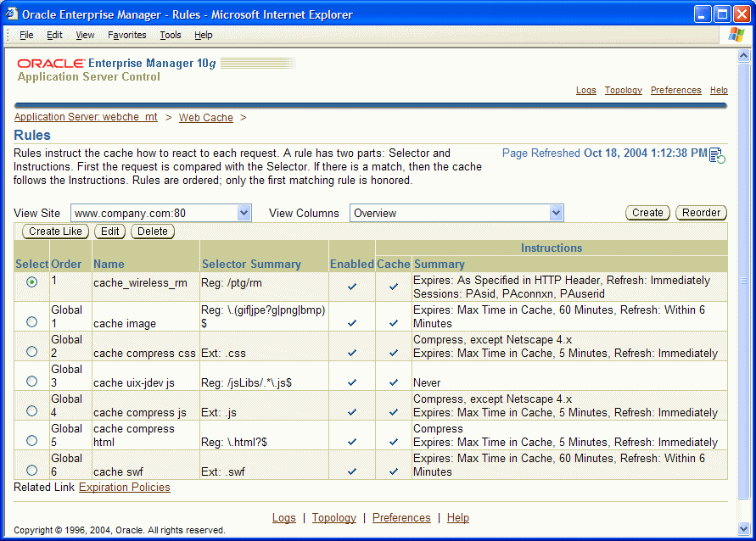The width and height of the screenshot is (756, 541).
Task: Select the cache compress js radio button
Action: coord(32,410)
